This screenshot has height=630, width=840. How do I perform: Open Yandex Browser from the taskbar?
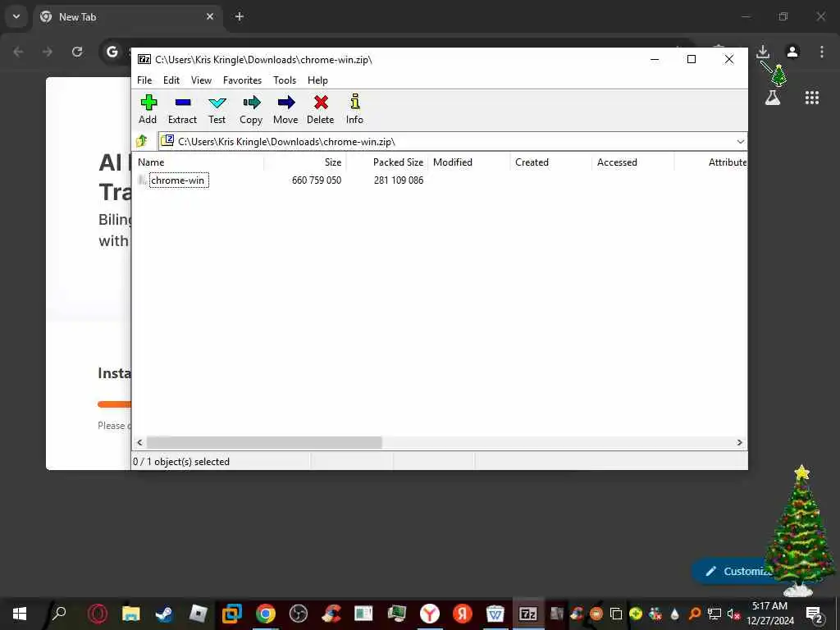[430, 614]
